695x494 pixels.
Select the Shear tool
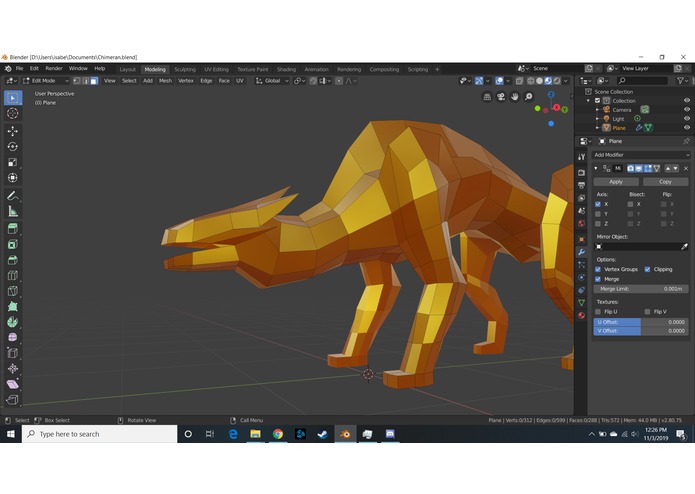pyautogui.click(x=13, y=384)
